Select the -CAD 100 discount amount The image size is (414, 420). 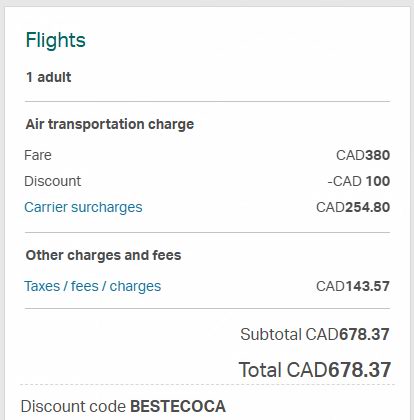pyautogui.click(x=359, y=181)
